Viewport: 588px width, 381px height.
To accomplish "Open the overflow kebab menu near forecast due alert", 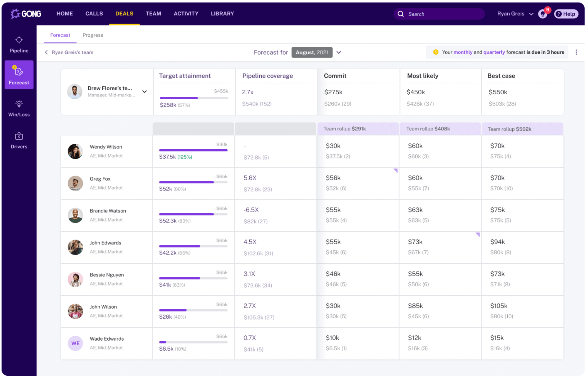I will 577,52.
